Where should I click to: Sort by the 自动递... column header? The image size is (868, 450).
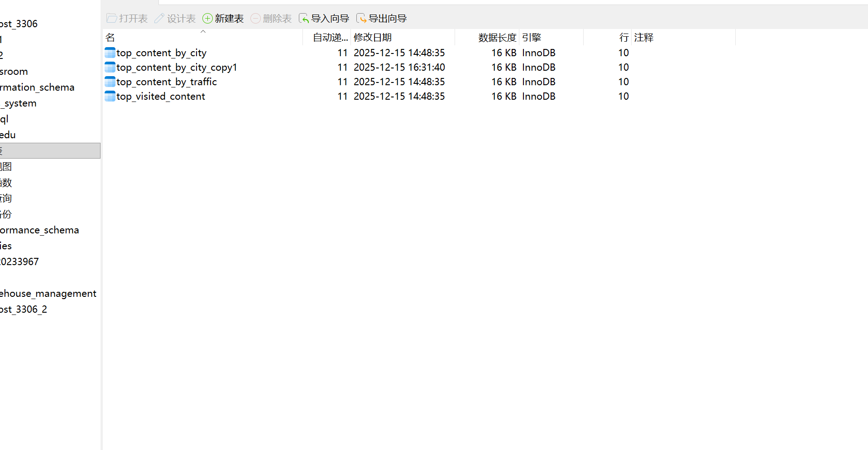tap(327, 38)
